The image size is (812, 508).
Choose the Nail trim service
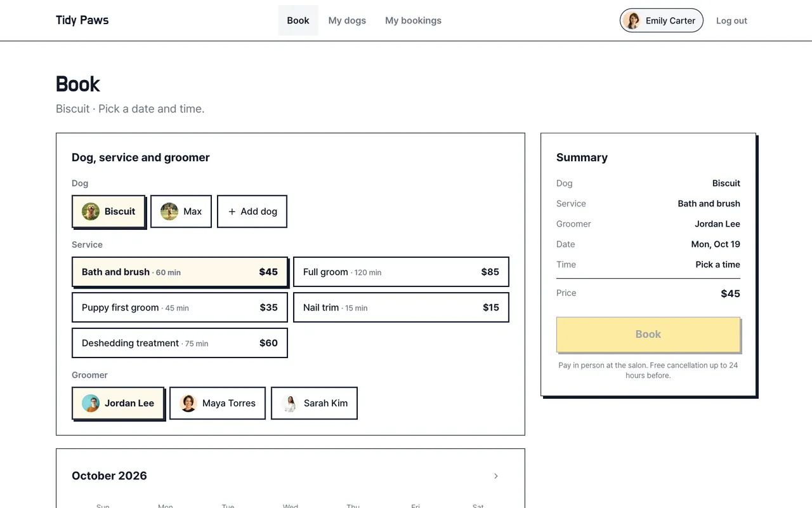point(401,307)
